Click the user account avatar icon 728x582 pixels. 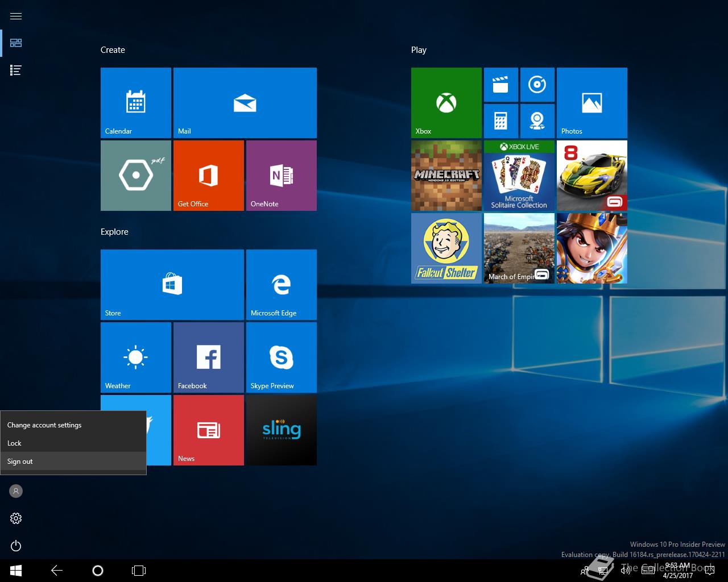16,491
